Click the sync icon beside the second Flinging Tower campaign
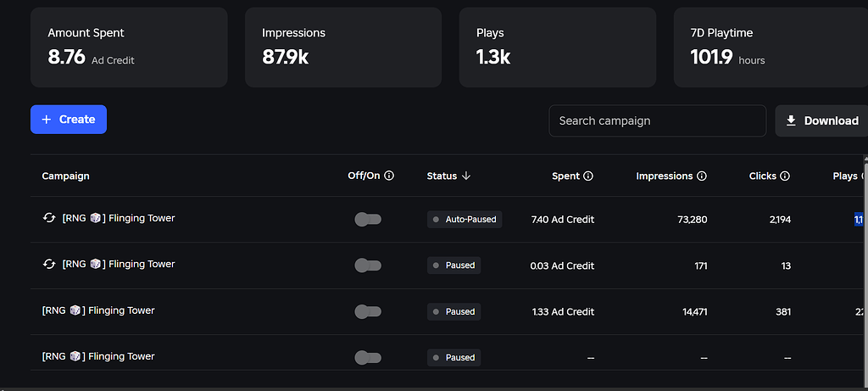Screen dimensions: 868x391 coord(49,264)
